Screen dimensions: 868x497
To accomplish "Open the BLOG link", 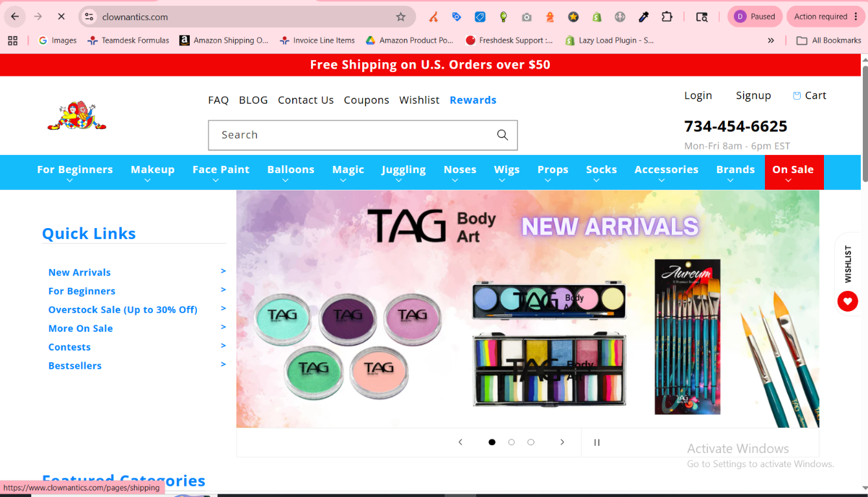I will pos(253,100).
